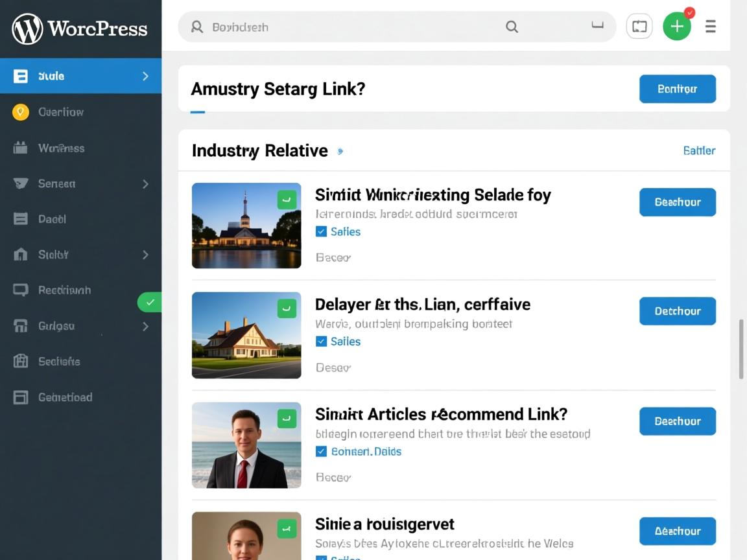The image size is (747, 560).
Task: Expand the Stoltr sidebar submenu arrow
Action: pyautogui.click(x=145, y=255)
